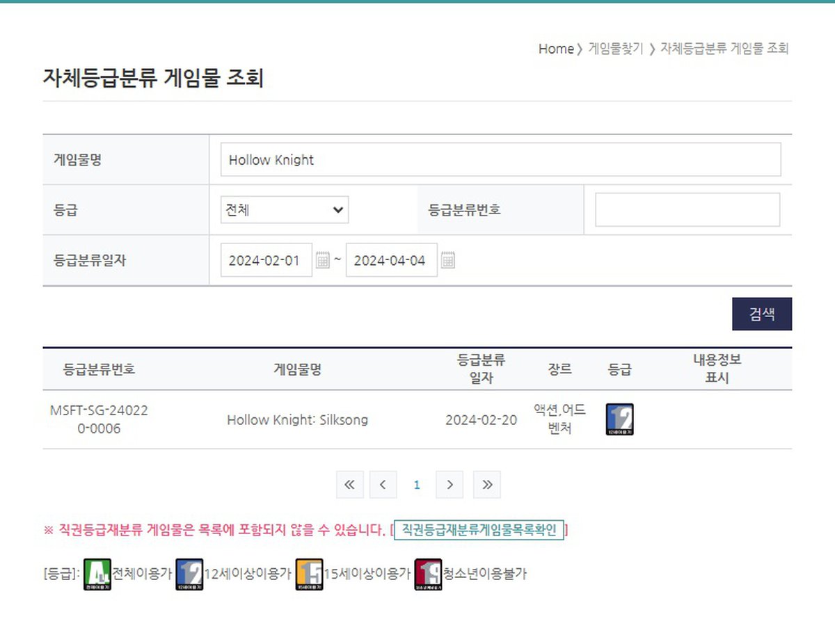
Task: Click the green 전체이용가 rating icon
Action: click(97, 574)
